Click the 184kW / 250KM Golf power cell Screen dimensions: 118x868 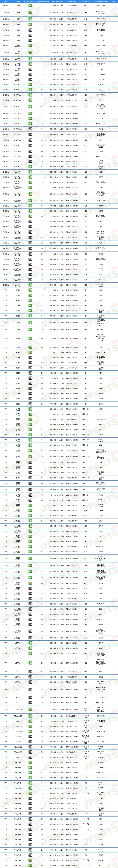[x=71, y=352]
